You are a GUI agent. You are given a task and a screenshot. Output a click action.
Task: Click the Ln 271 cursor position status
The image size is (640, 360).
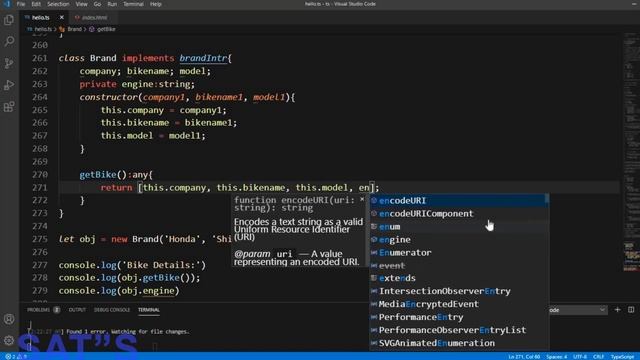[x=524, y=357]
